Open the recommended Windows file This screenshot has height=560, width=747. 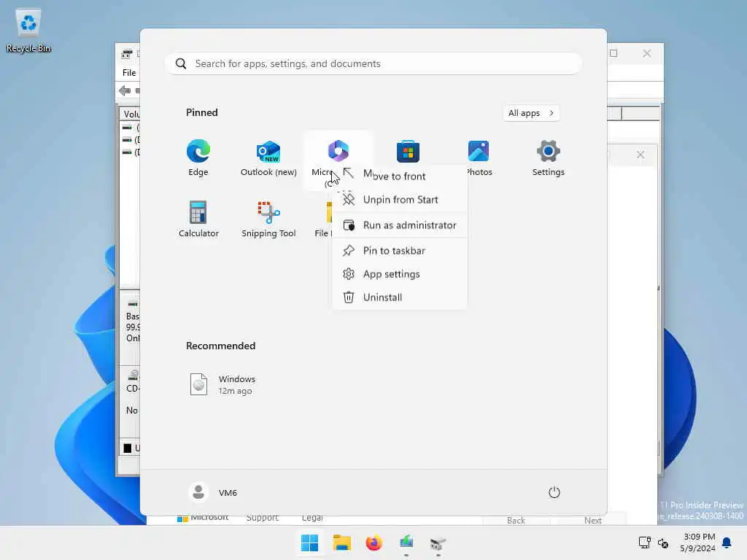pyautogui.click(x=223, y=385)
